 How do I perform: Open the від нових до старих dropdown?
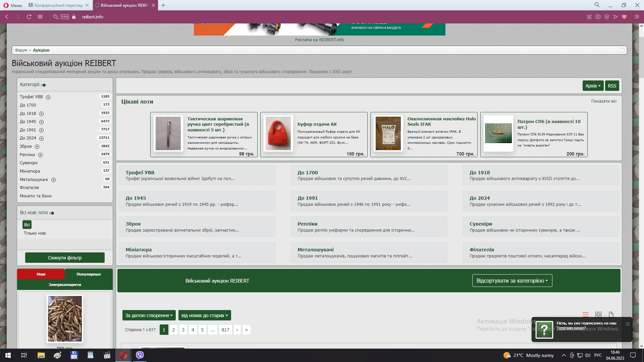(205, 315)
